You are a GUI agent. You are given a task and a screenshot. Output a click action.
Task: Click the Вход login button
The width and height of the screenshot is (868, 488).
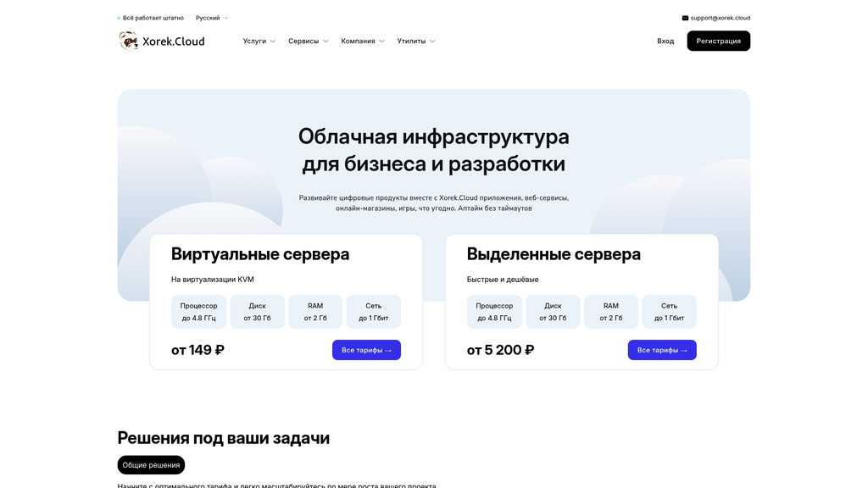pos(665,41)
